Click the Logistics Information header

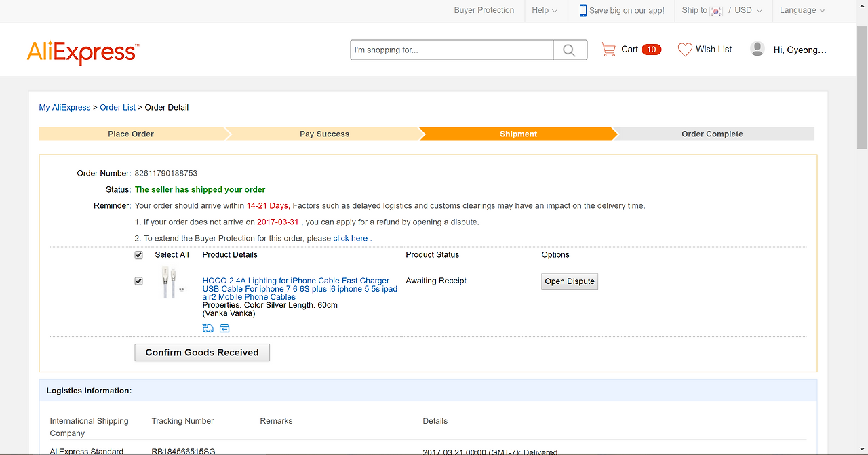[x=89, y=391]
